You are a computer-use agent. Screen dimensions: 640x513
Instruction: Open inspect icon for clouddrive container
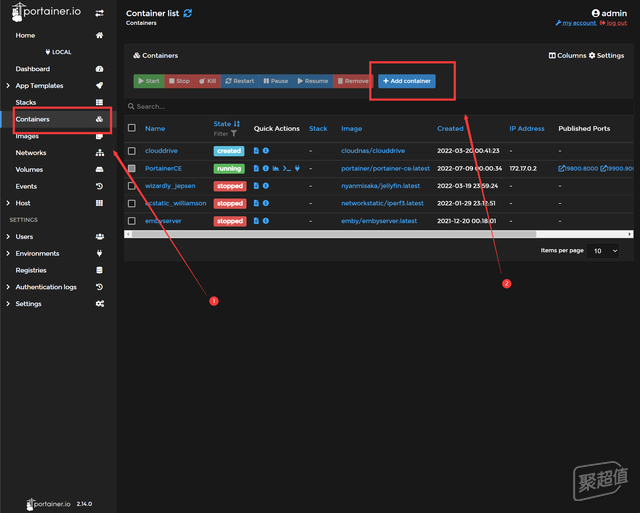click(x=266, y=151)
